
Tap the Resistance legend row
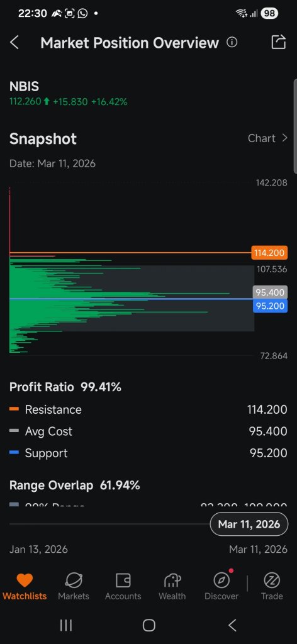[148, 409]
